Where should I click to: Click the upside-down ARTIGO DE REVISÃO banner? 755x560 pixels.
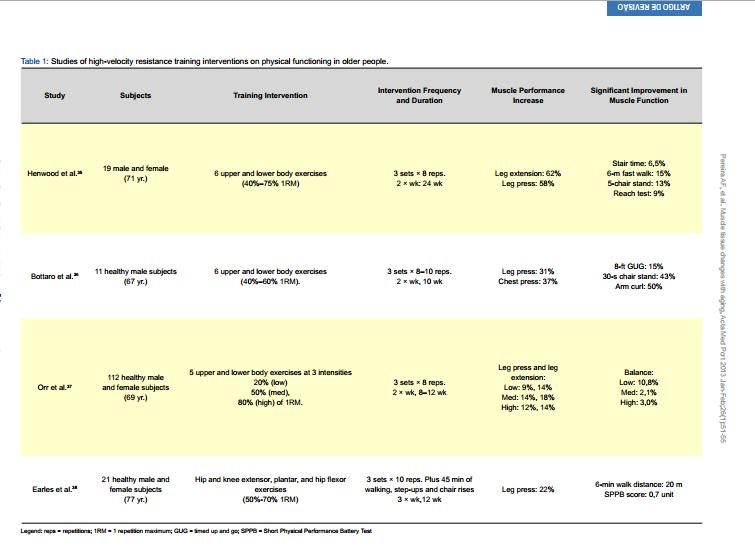[654, 8]
